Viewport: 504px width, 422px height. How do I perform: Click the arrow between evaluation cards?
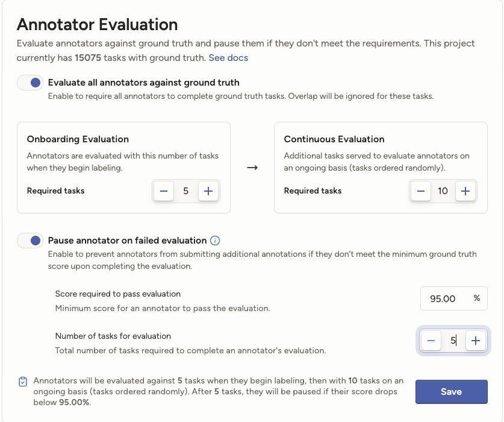click(252, 168)
